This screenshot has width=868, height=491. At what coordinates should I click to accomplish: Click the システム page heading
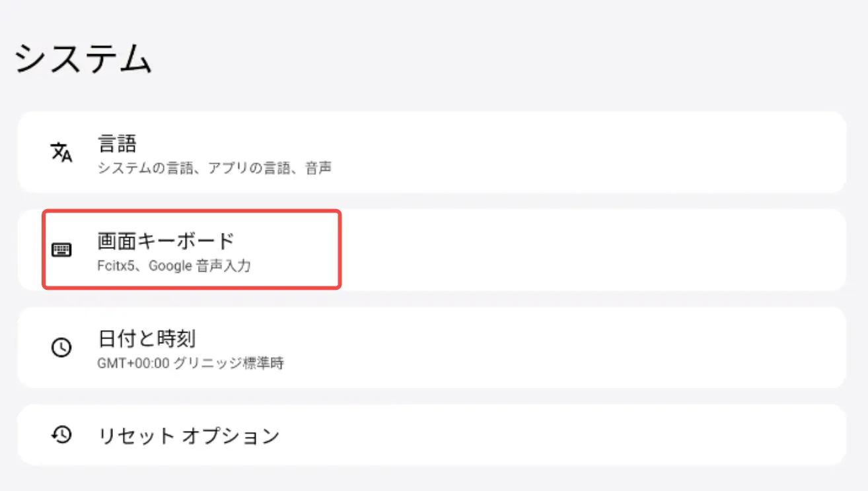click(83, 59)
